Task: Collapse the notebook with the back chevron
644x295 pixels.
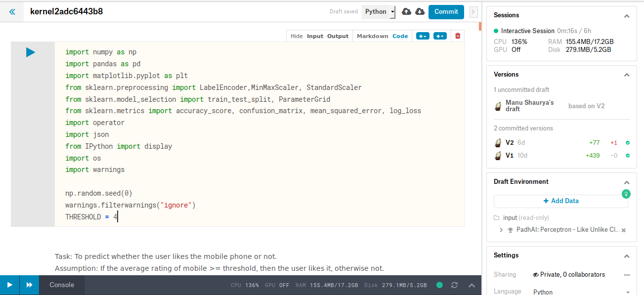Action: [x=12, y=11]
